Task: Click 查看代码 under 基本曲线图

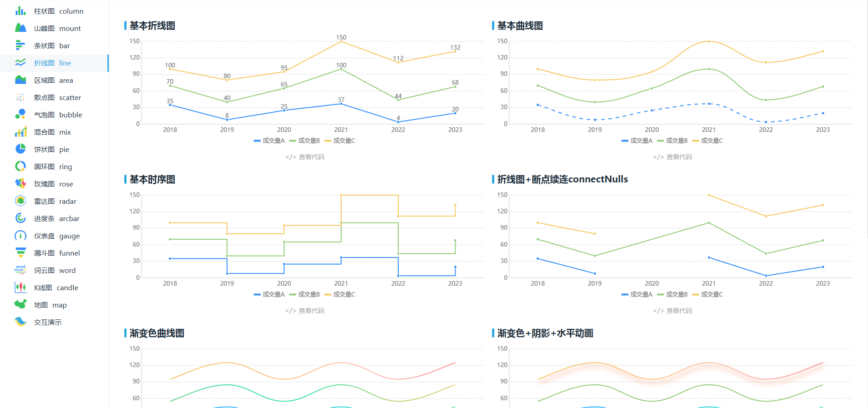Action: (x=673, y=157)
